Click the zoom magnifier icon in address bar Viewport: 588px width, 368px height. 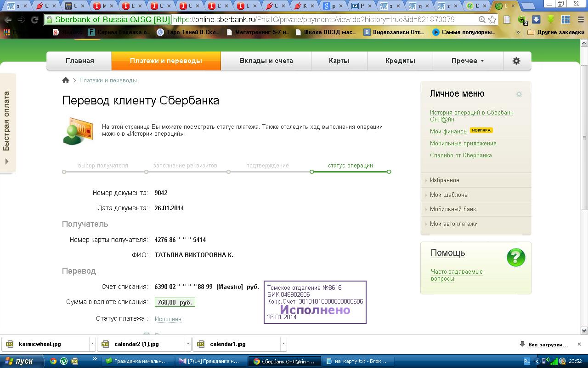(x=482, y=20)
